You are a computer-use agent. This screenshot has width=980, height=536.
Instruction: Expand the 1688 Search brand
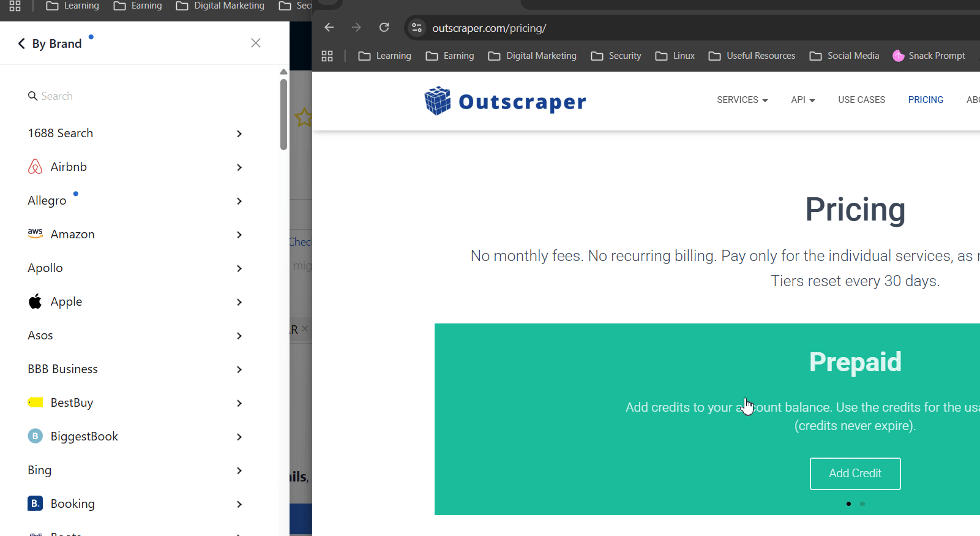coord(135,134)
